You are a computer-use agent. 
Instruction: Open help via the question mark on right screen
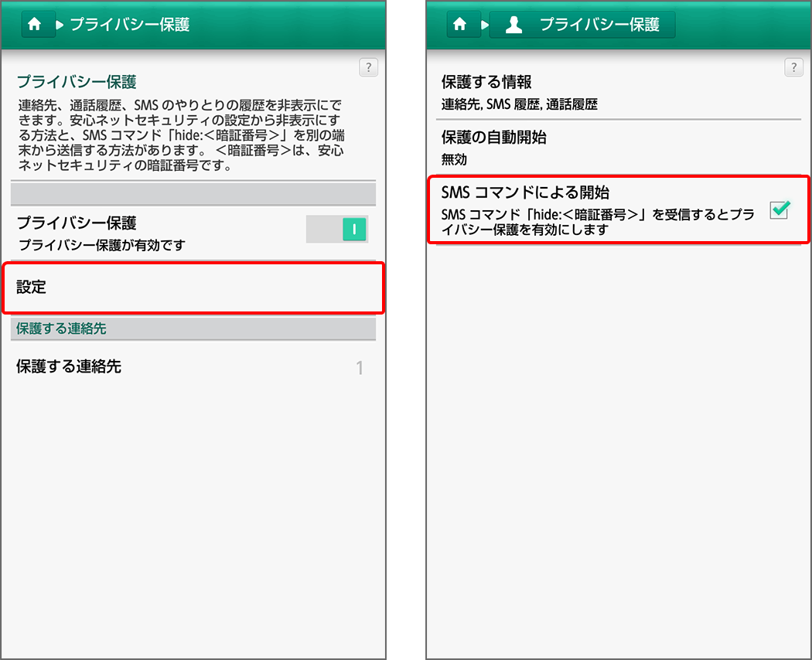pos(793,68)
